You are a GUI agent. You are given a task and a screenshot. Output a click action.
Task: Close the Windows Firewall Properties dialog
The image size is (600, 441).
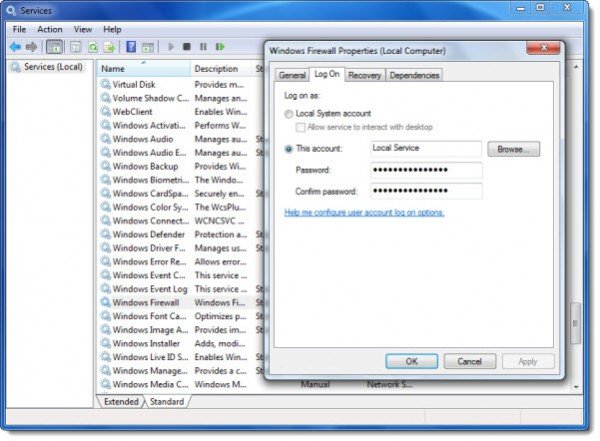(x=543, y=48)
